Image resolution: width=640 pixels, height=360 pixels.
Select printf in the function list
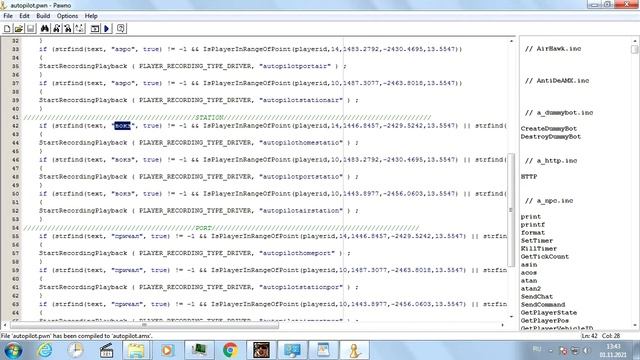coord(533,225)
